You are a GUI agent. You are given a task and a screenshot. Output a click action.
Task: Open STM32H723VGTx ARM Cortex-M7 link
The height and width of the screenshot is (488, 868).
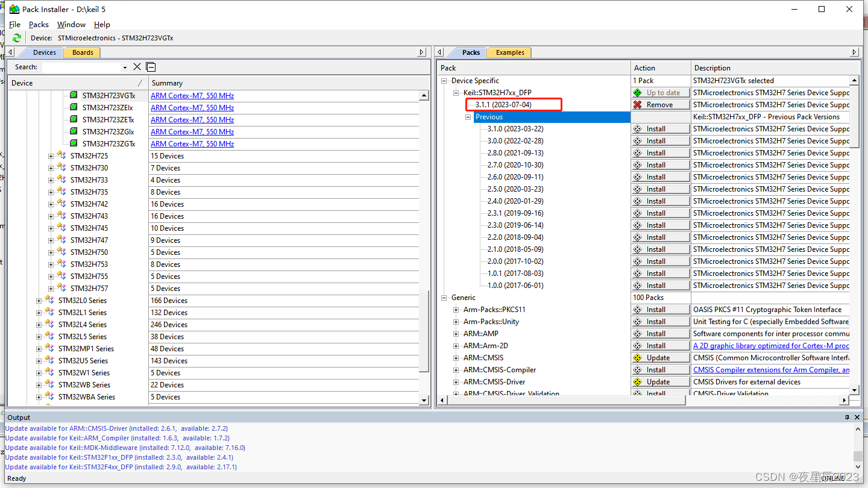pos(192,96)
